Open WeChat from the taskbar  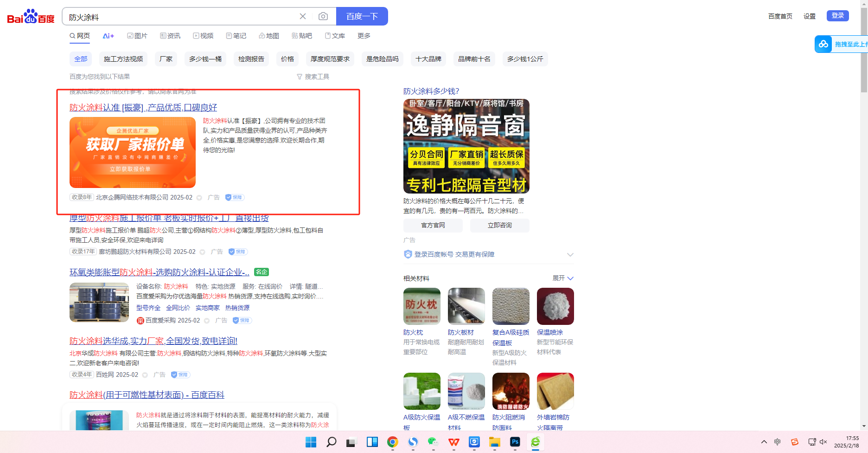tap(433, 442)
